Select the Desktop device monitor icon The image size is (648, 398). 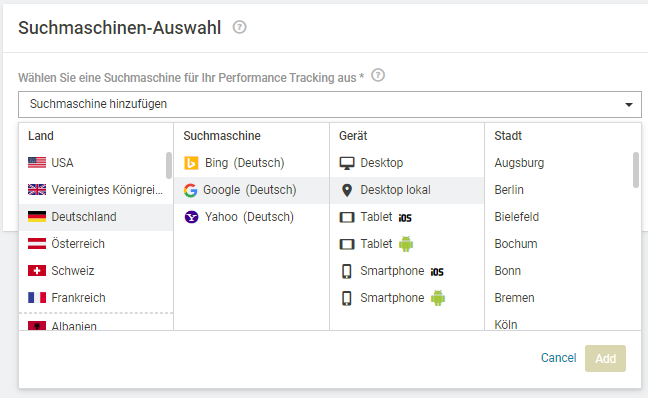(x=347, y=163)
